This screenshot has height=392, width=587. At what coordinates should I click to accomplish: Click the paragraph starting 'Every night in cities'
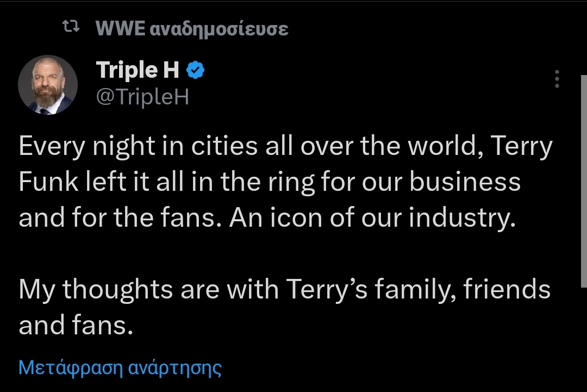[286, 182]
